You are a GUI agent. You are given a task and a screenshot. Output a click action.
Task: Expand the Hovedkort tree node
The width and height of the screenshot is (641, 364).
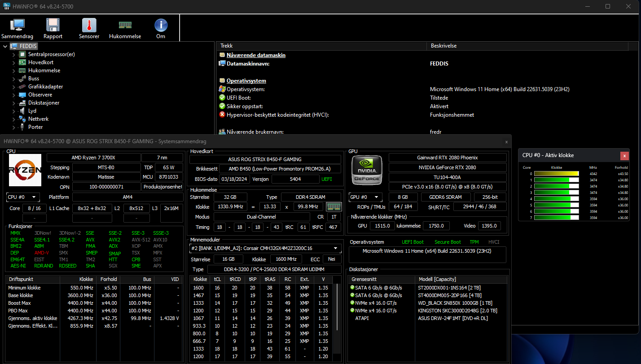(x=13, y=62)
